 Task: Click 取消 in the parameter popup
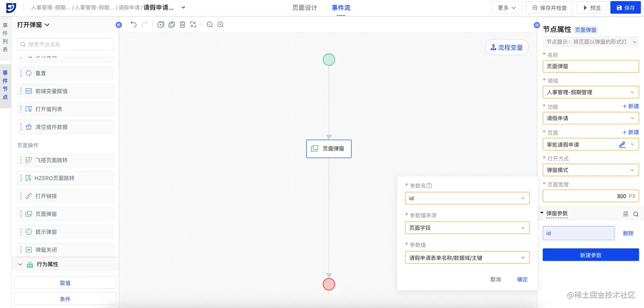pos(495,279)
